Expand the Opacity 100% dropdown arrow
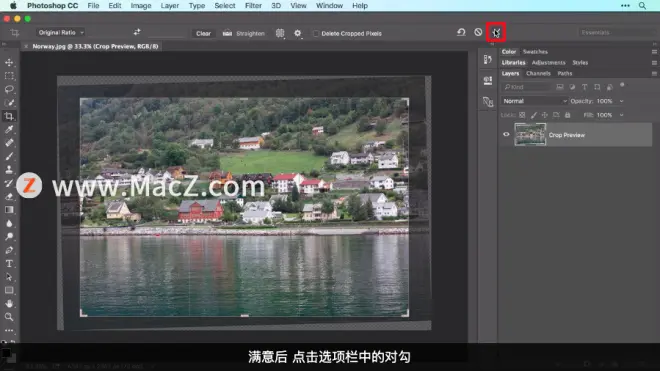The width and height of the screenshot is (660, 371). (x=622, y=101)
